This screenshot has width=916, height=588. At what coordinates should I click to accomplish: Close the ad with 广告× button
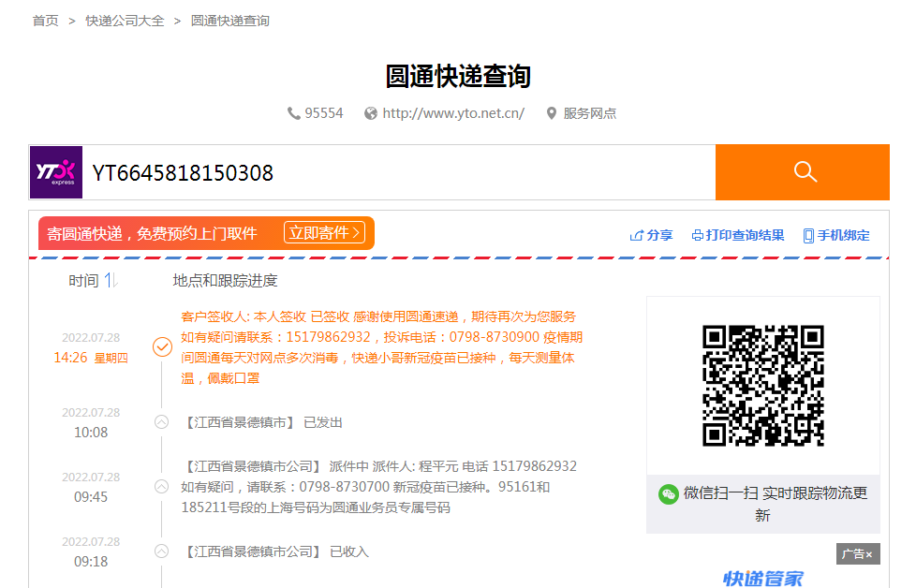point(858,553)
